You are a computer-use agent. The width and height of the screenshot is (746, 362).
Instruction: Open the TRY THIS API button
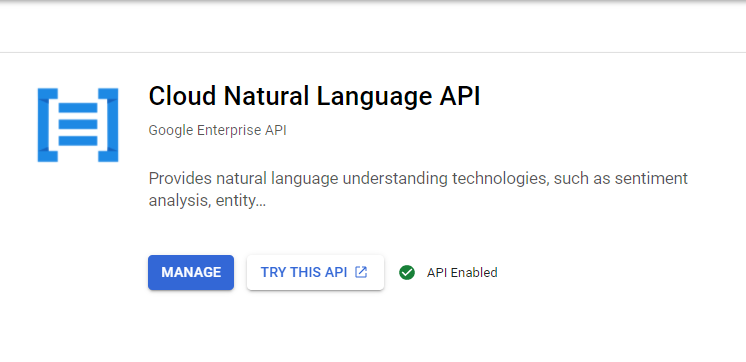[315, 273]
